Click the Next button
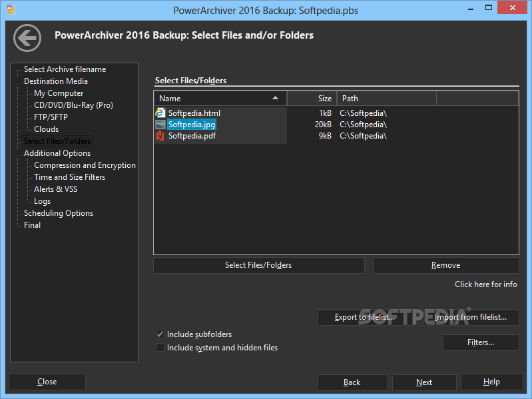This screenshot has width=532, height=399. tap(424, 382)
